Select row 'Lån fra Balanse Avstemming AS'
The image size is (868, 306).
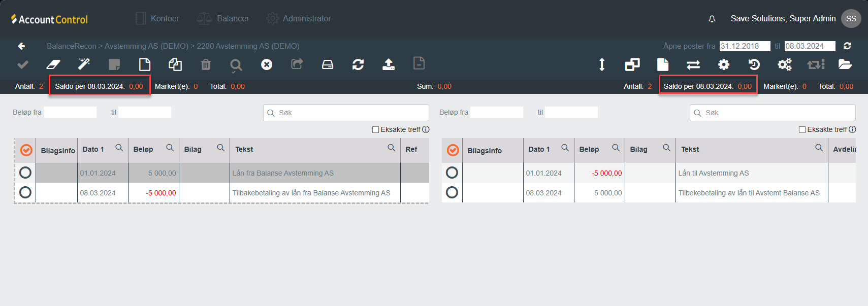point(25,173)
